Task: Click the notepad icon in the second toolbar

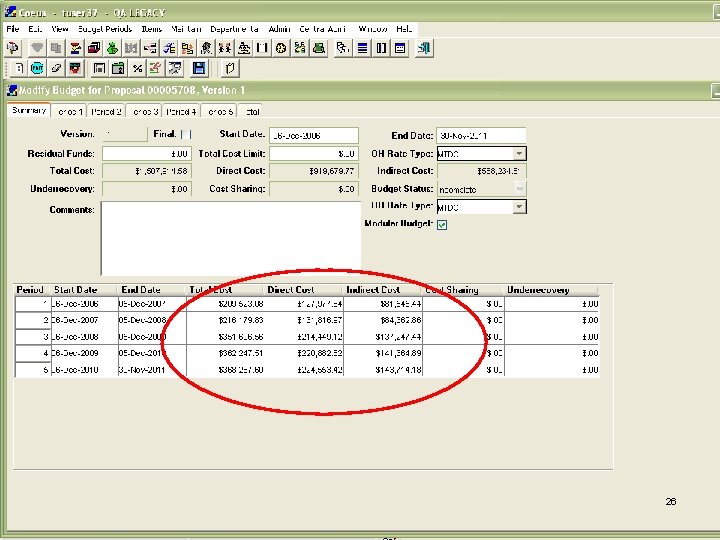Action: [x=230, y=68]
